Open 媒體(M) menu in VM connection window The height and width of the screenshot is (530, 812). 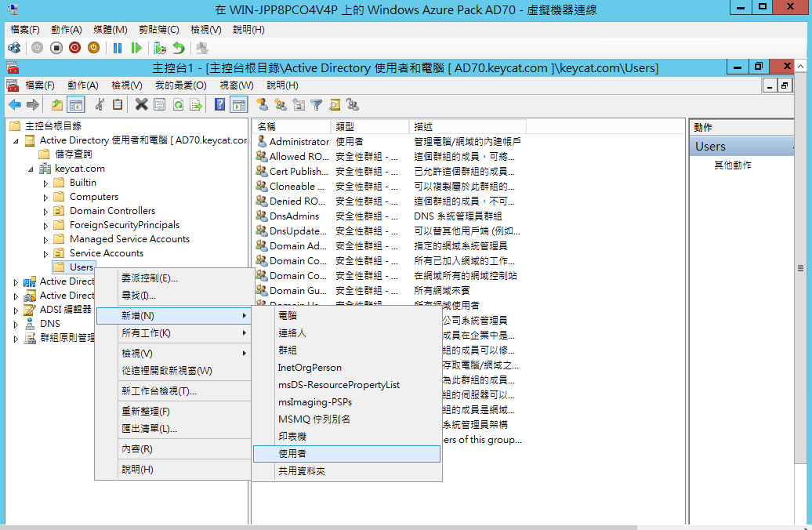(x=111, y=30)
